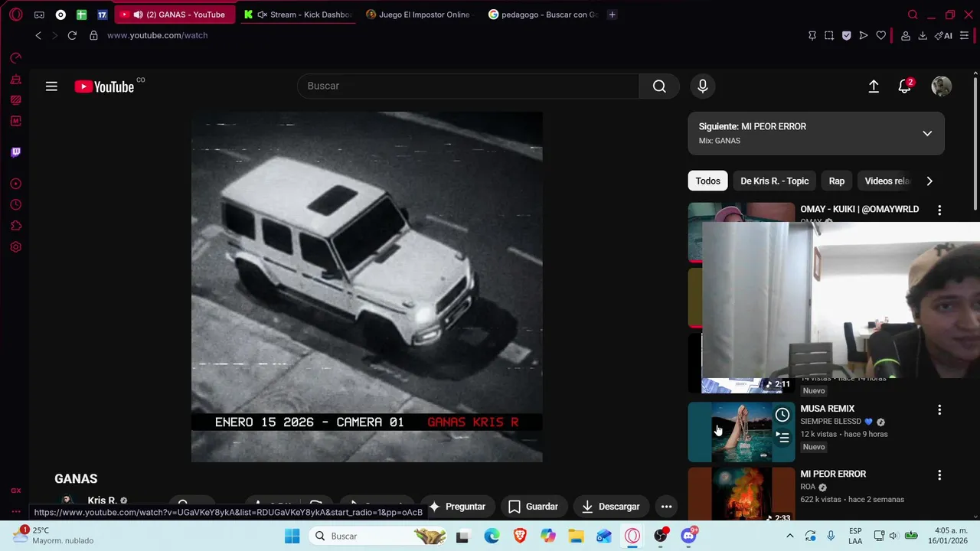Open the pinned tab with the number 17 icon
This screenshot has width=980, height=551.
pyautogui.click(x=102, y=15)
